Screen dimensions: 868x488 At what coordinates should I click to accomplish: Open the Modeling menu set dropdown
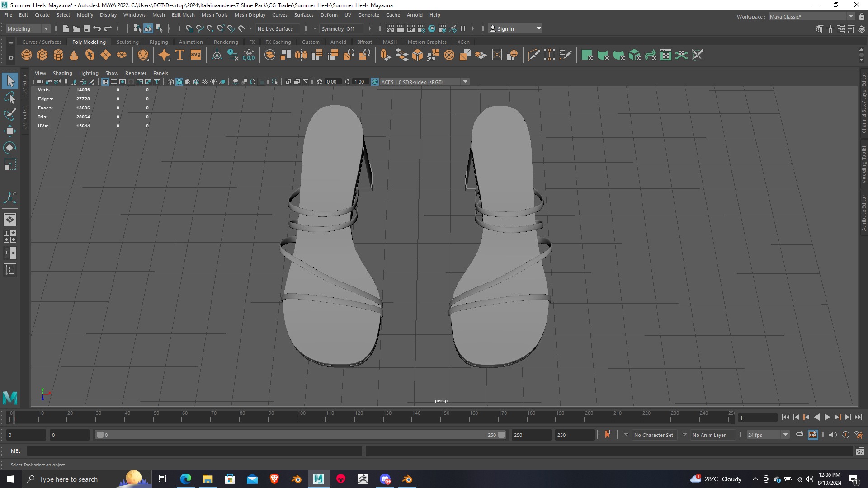pyautogui.click(x=28, y=28)
